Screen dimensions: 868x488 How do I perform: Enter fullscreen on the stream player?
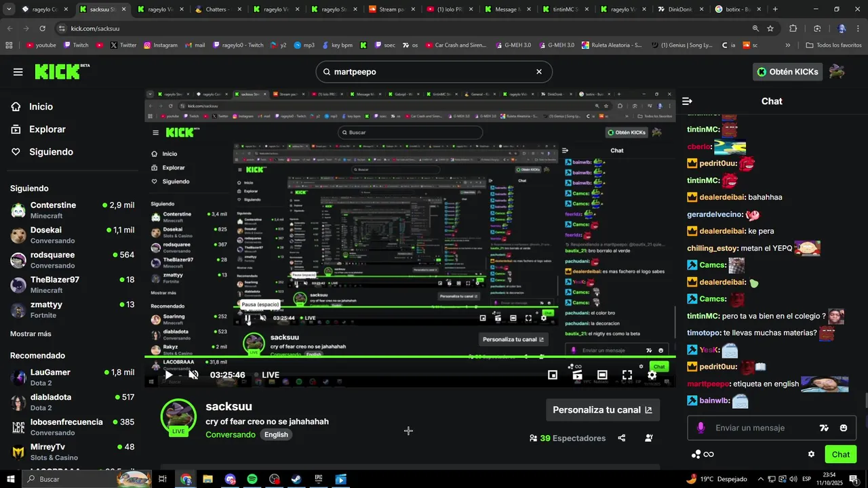pos(627,375)
